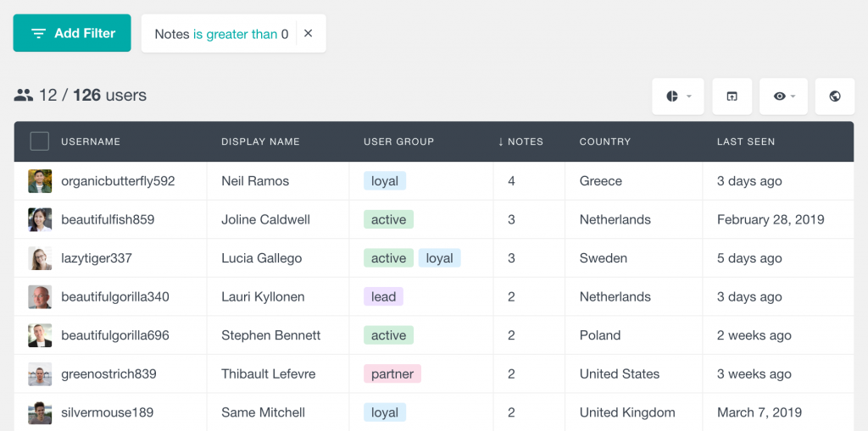
Task: Open user organicbutterfly592
Action: [118, 181]
